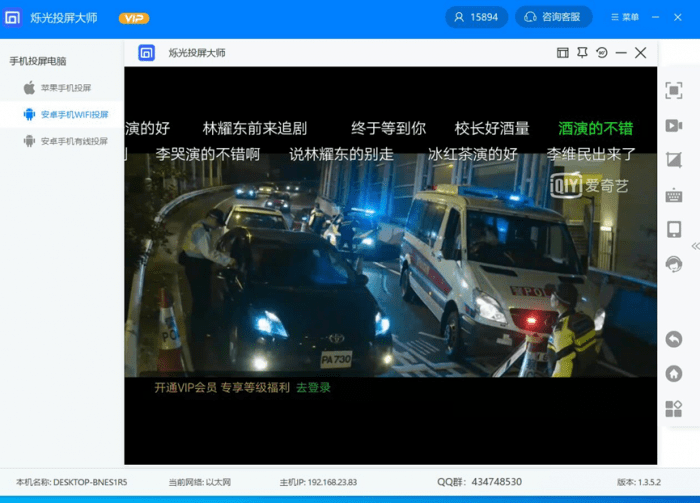Click the refresh rotate icon in inner title bar
700x503 pixels.
tap(602, 53)
